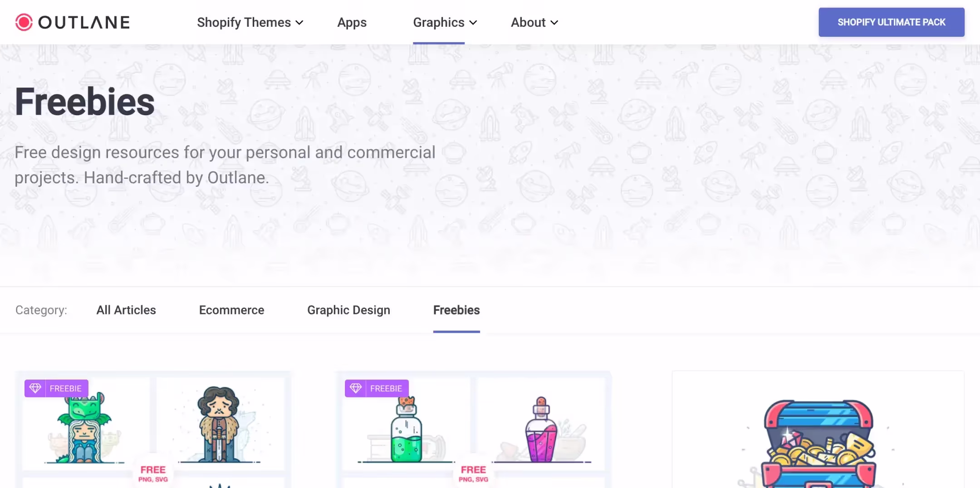The width and height of the screenshot is (980, 488).
Task: Select the Freebies category tab
Action: coord(456,310)
